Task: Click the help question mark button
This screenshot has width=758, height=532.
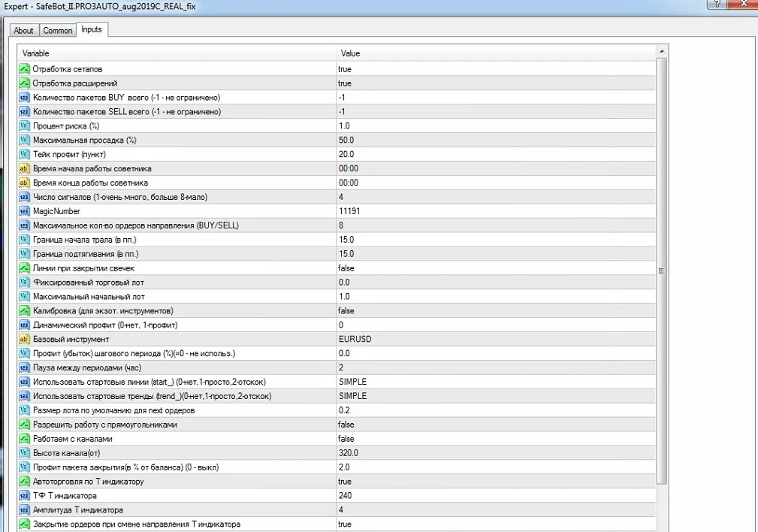Action: coord(718,5)
